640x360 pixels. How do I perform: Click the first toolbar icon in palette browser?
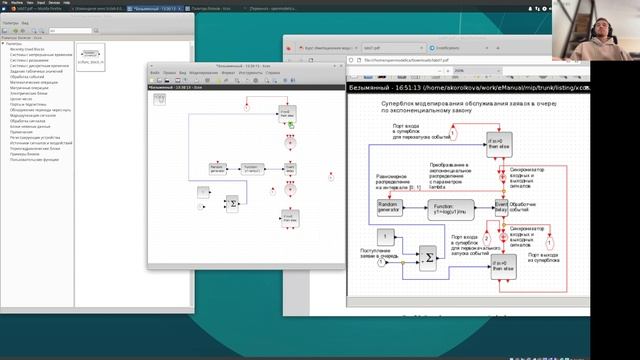click(x=5, y=31)
